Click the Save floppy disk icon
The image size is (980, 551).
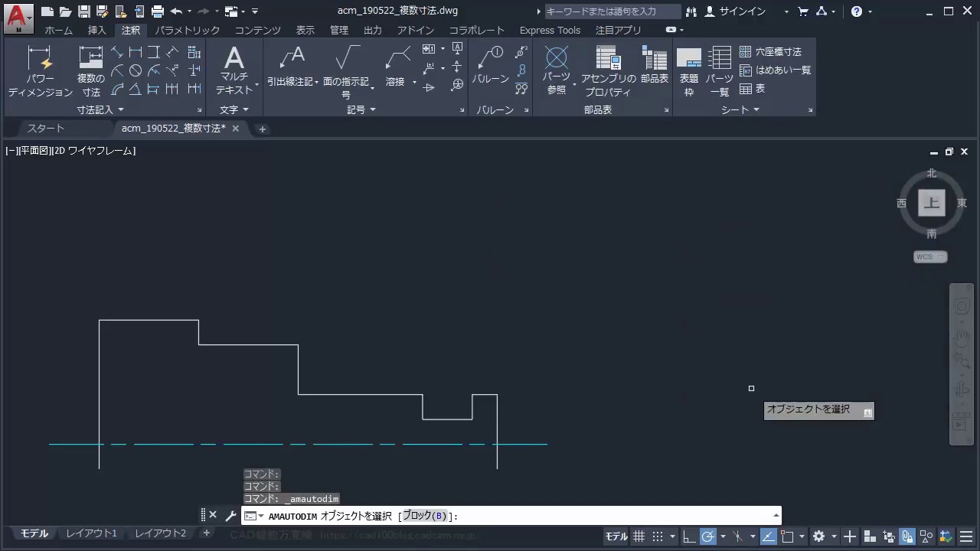84,11
